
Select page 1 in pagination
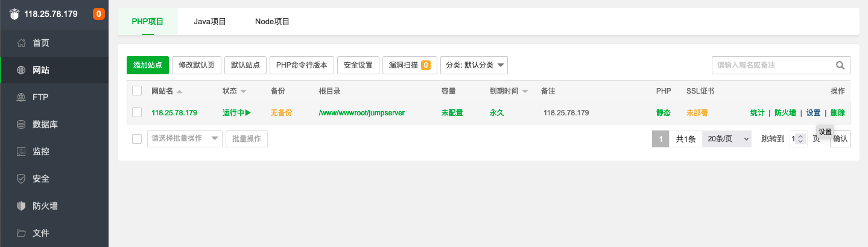click(x=661, y=139)
